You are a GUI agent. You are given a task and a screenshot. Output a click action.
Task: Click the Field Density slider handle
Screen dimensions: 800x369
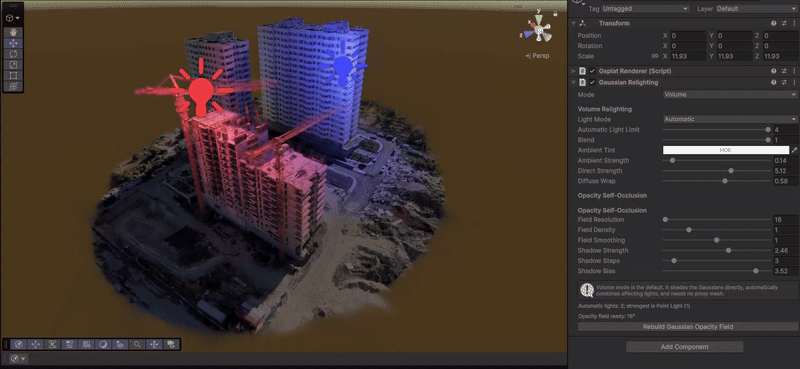pyautogui.click(x=688, y=230)
